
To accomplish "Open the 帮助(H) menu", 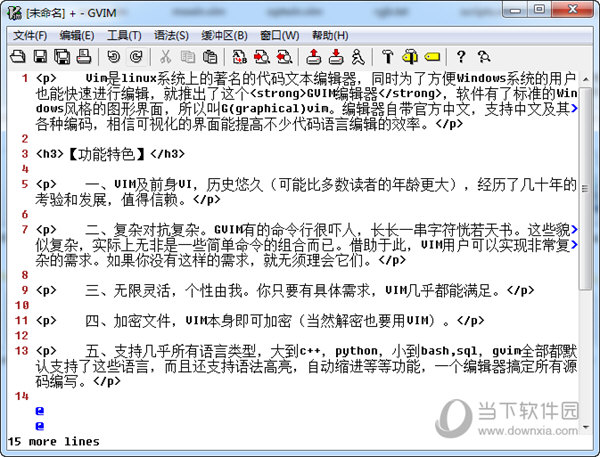I will tap(330, 36).
